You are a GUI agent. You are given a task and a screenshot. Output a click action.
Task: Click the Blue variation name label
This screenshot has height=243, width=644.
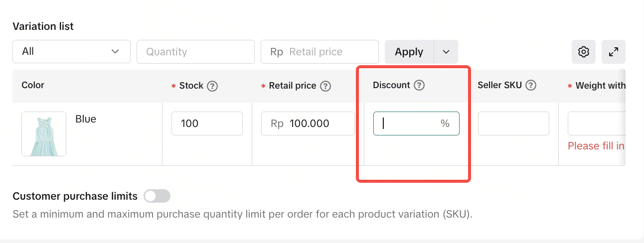coord(86,119)
